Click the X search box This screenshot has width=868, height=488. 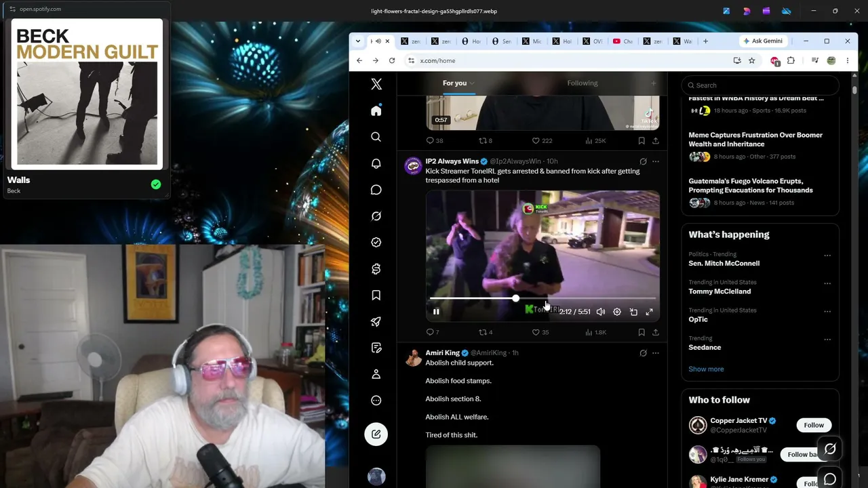point(760,85)
